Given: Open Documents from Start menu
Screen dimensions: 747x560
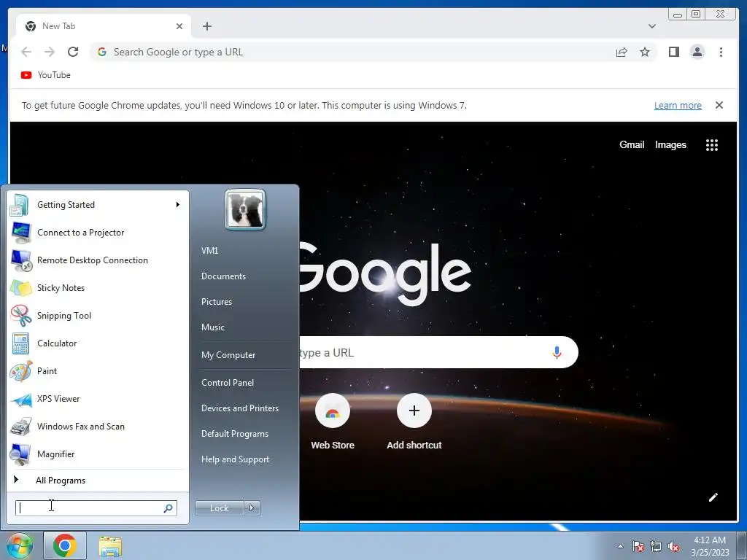Looking at the screenshot, I should 223,276.
